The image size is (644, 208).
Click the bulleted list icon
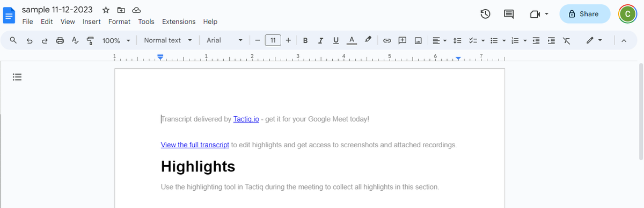(x=494, y=40)
